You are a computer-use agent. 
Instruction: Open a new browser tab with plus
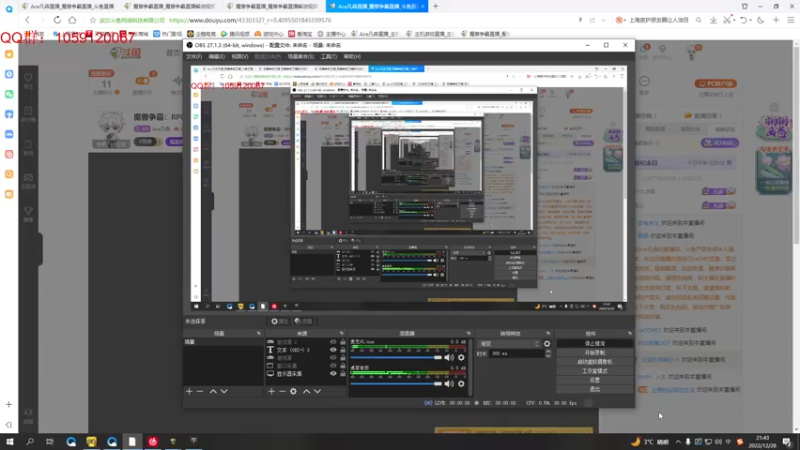pos(435,6)
